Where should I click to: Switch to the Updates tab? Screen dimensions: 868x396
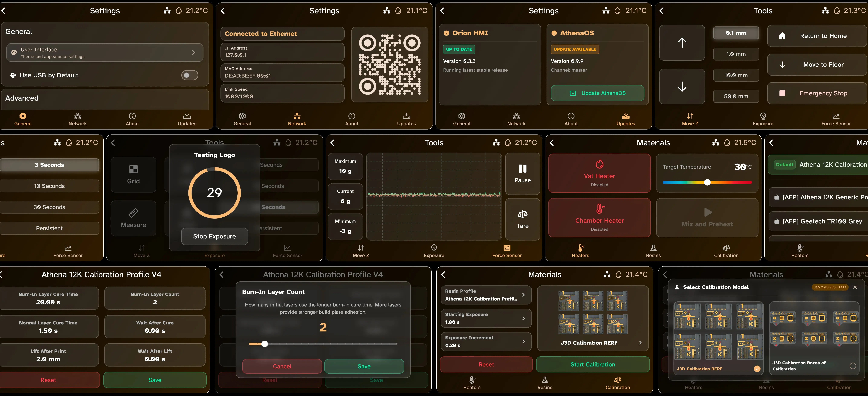point(187,119)
